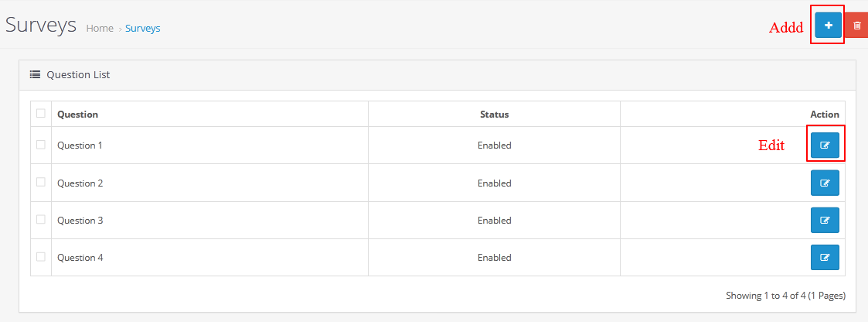868x322 pixels.
Task: Edit Question 1 with pencil icon
Action: click(x=825, y=146)
